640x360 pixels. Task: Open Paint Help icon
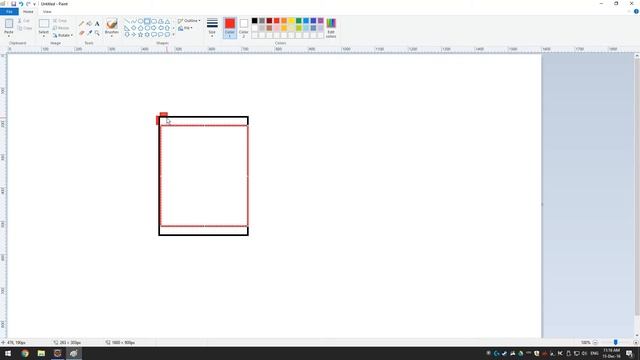pyautogui.click(x=636, y=11)
